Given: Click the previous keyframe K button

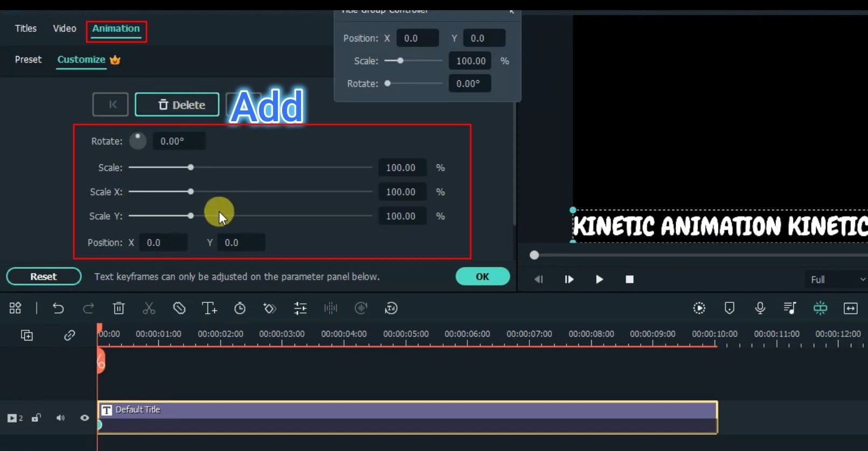Looking at the screenshot, I should 110,105.
